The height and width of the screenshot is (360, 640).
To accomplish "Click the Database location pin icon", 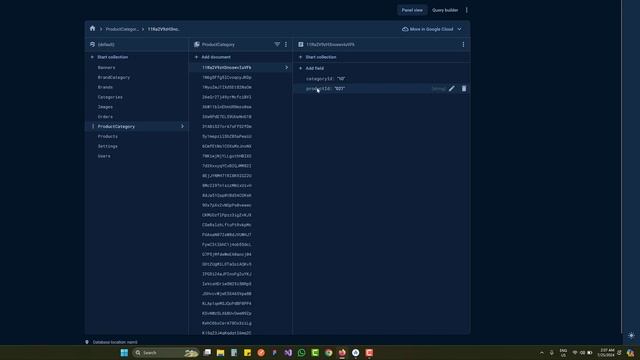I will 87,342.
